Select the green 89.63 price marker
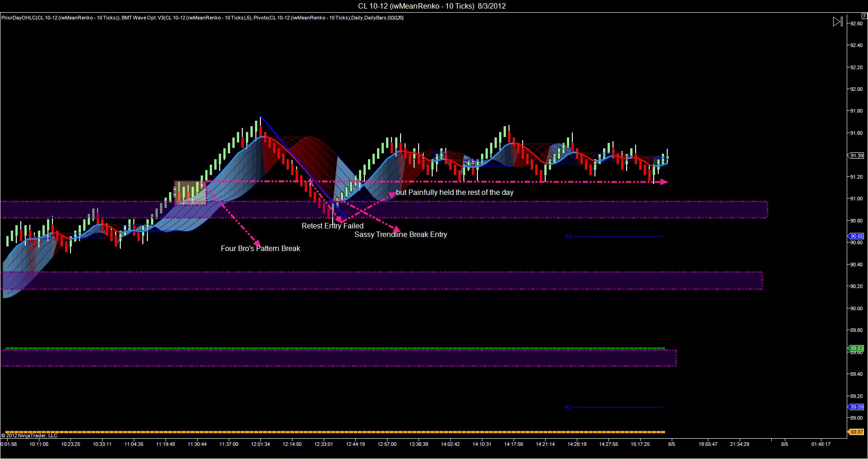The image size is (868, 459). pyautogui.click(x=856, y=348)
